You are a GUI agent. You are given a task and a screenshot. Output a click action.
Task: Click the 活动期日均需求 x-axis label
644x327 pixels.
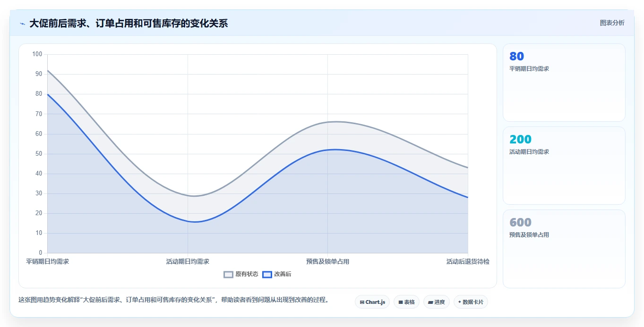[x=188, y=261]
